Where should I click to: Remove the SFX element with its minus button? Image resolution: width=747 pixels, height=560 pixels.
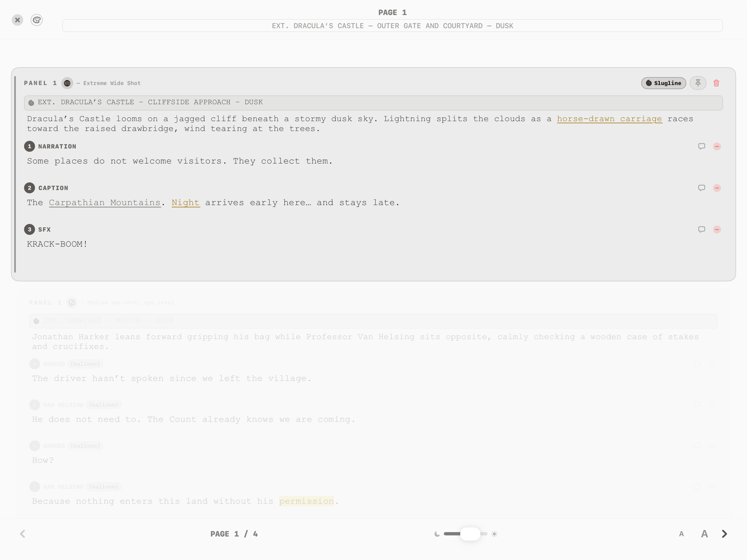[x=717, y=229]
